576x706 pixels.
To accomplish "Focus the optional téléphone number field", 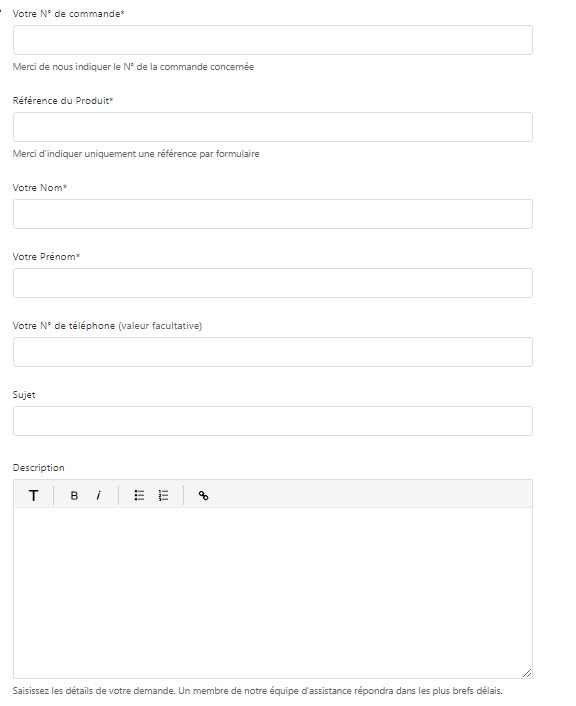I will (x=273, y=352).
